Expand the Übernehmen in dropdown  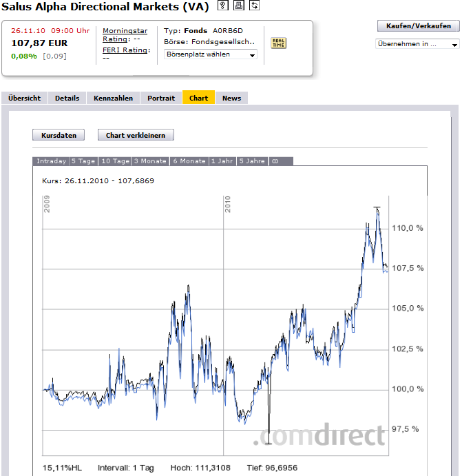(417, 44)
